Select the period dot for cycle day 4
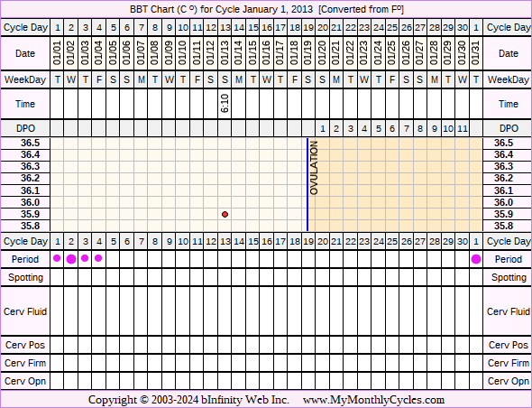 point(98,258)
